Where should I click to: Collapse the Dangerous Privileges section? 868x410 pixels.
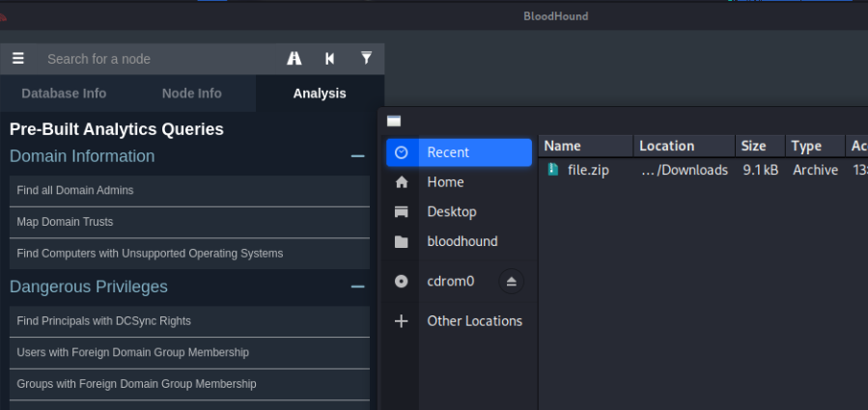point(357,287)
